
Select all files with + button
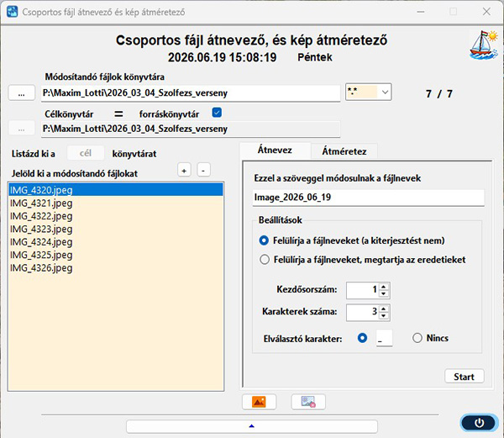coord(184,171)
